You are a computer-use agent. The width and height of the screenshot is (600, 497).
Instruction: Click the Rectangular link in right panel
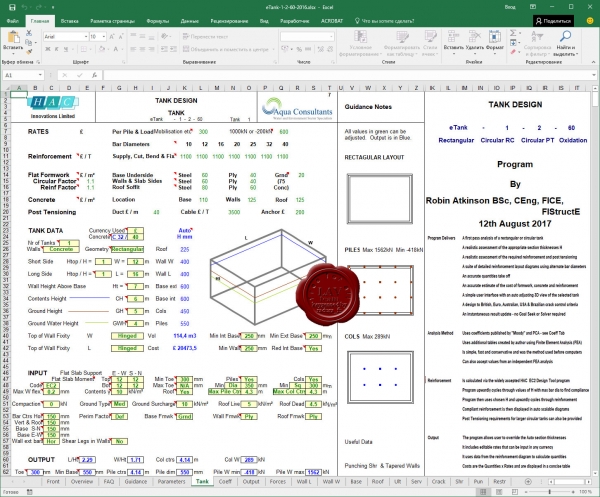click(x=456, y=140)
